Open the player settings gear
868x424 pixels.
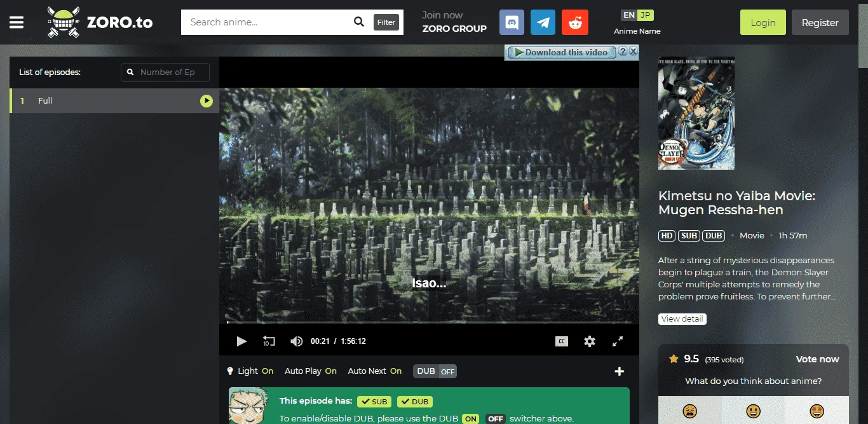tap(590, 341)
